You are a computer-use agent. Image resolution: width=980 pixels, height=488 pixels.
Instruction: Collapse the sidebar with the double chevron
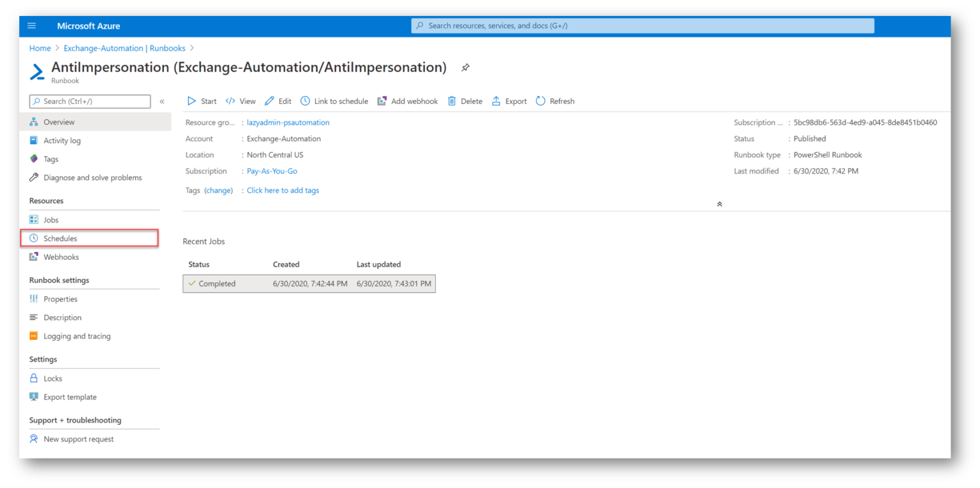162,101
